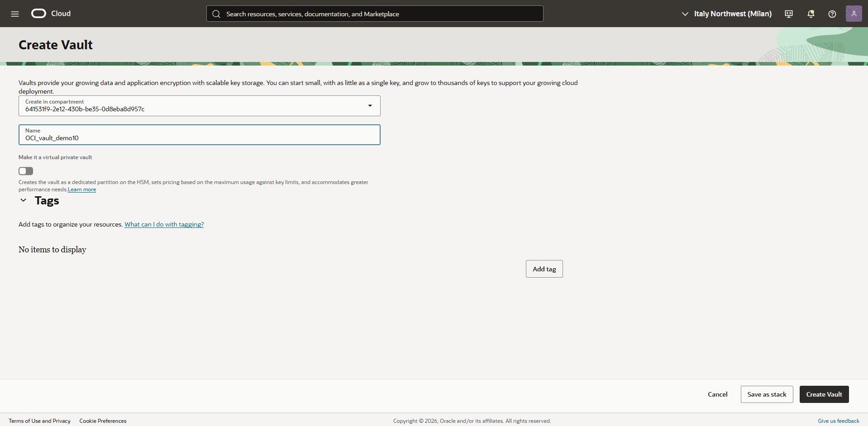Click the 'Make it a virtual private vault' label

tap(55, 157)
